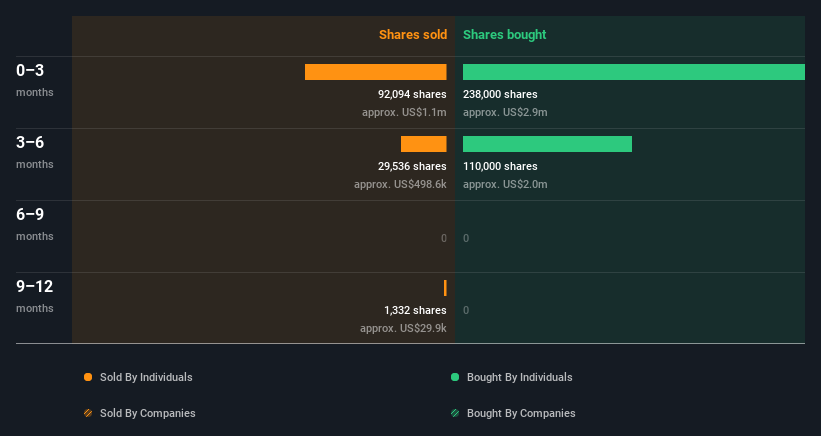Select the approx. US$2.9m text
The image size is (821, 436).
pos(505,112)
